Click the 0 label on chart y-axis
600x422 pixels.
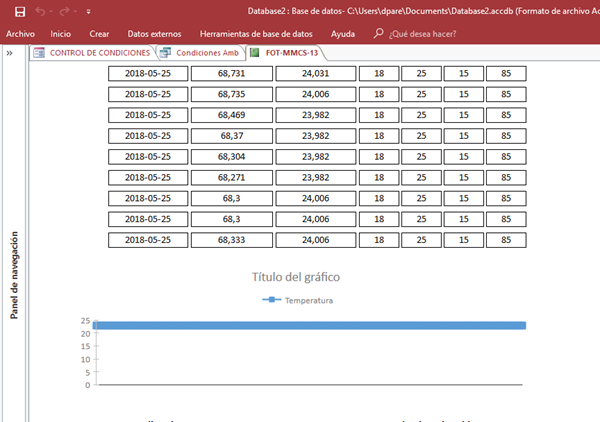88,385
